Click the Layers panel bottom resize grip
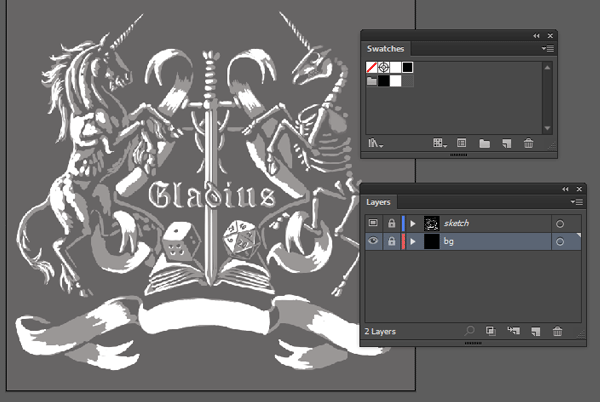The image size is (600, 402). pyautogui.click(x=473, y=343)
